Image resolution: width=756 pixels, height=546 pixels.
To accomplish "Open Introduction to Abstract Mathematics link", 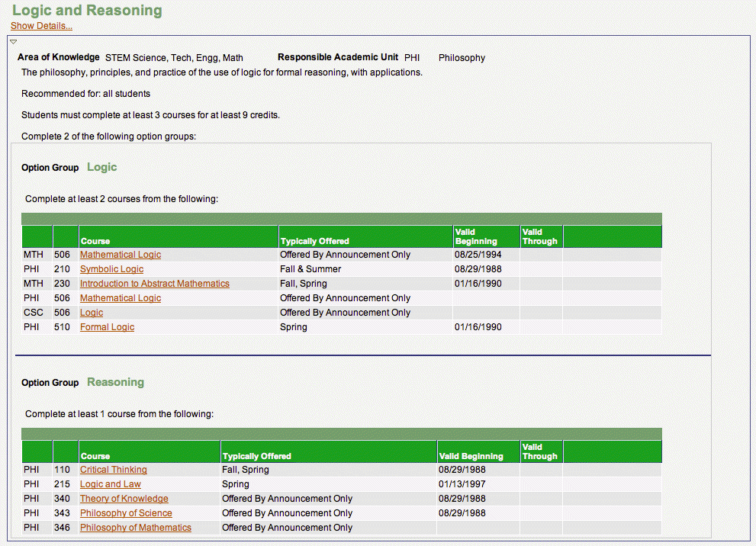I will 154,284.
